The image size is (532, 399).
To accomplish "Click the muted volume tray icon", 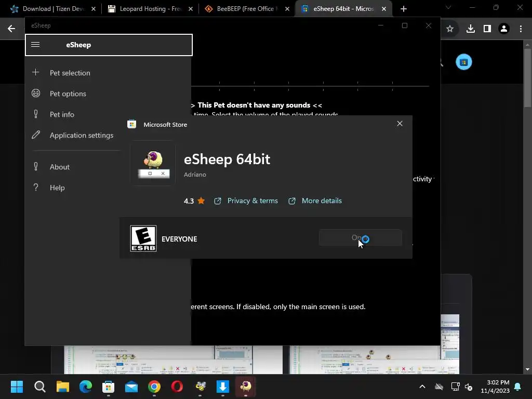I will [469, 387].
